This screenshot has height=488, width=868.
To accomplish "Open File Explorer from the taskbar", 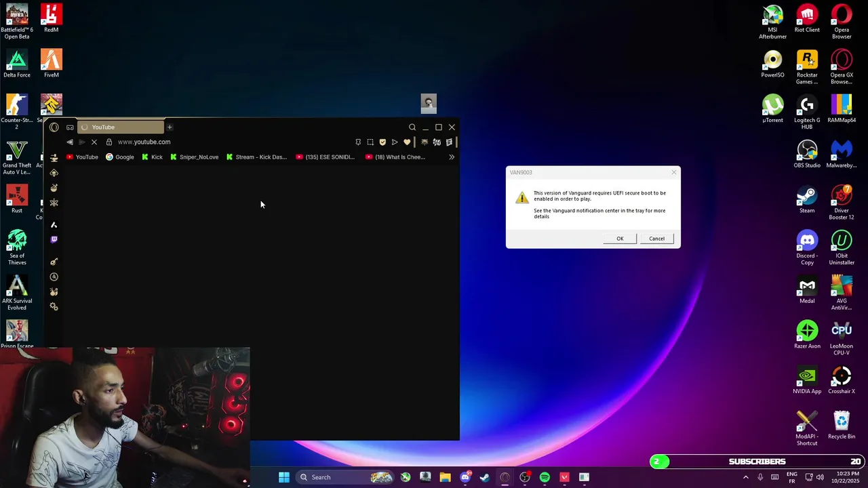I will (445, 477).
